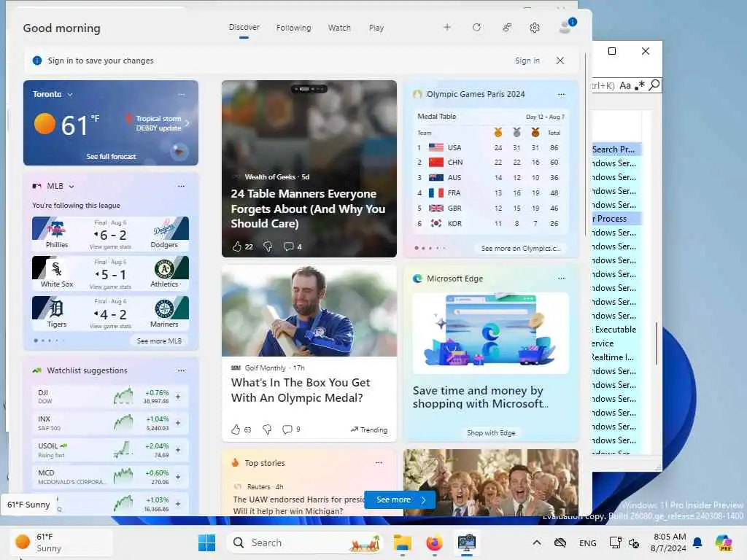This screenshot has height=560, width=747.
Task: Add MCD to watchlist
Action: pyautogui.click(x=178, y=477)
